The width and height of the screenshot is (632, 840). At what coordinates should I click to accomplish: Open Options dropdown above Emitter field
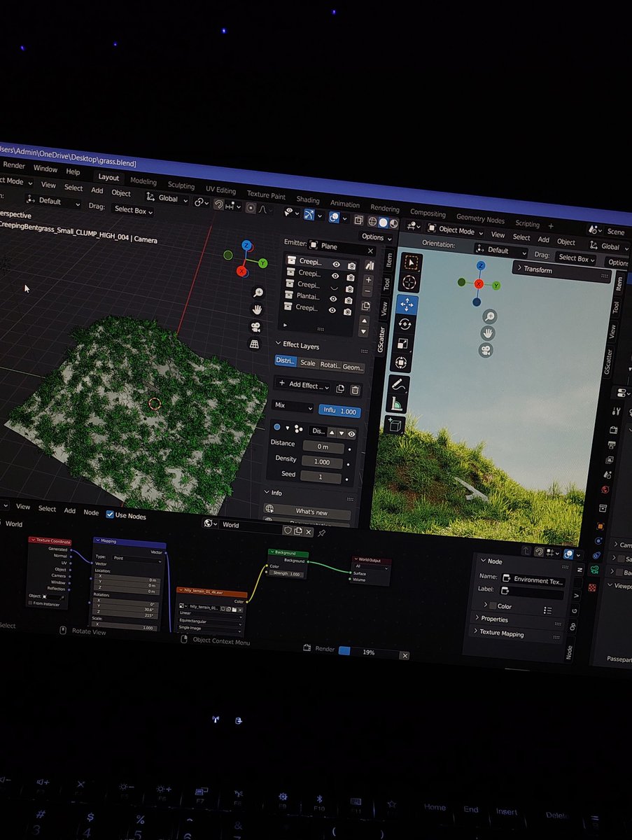(x=375, y=238)
